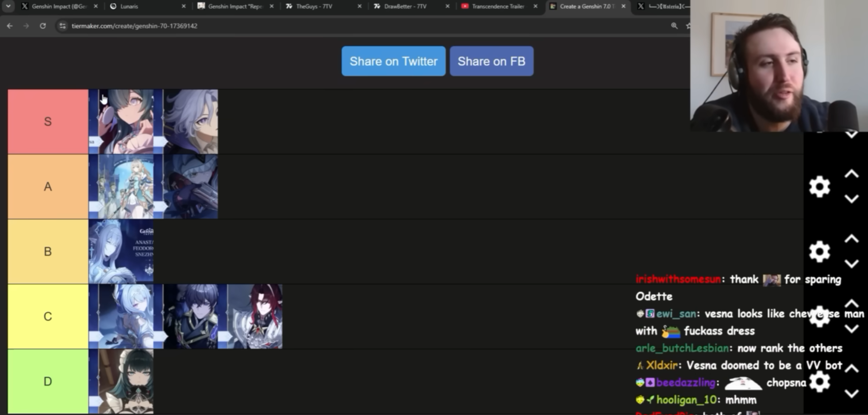Open the browser zoom magnifier icon

coord(674,26)
